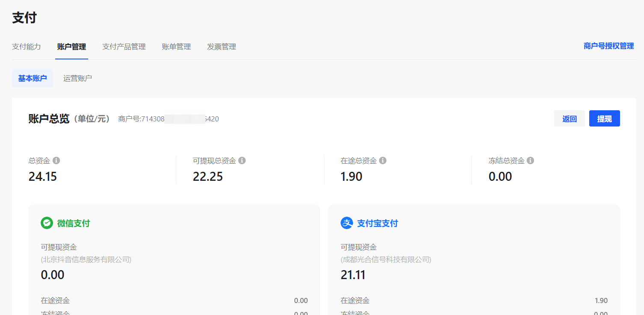Click the blue 支付宝支付 logo icon

[347, 223]
